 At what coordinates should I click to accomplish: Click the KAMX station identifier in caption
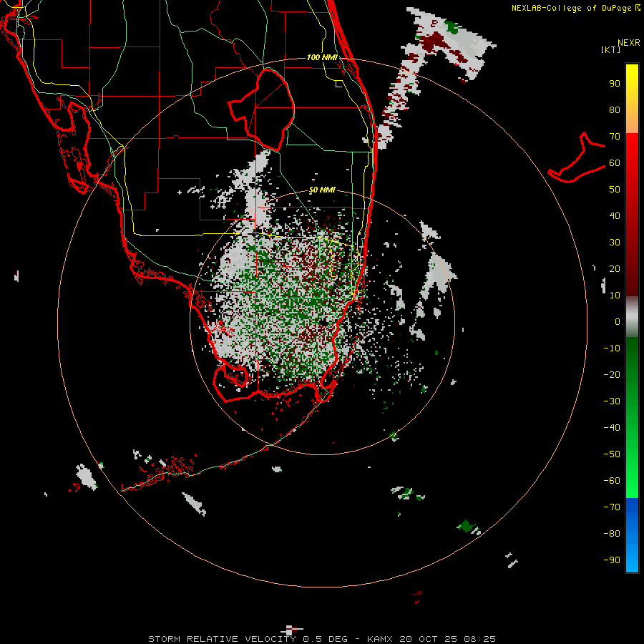pyautogui.click(x=380, y=639)
